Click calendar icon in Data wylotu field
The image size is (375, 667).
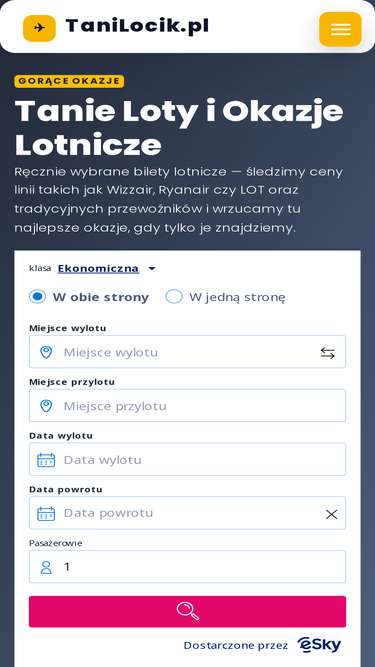[46, 460]
